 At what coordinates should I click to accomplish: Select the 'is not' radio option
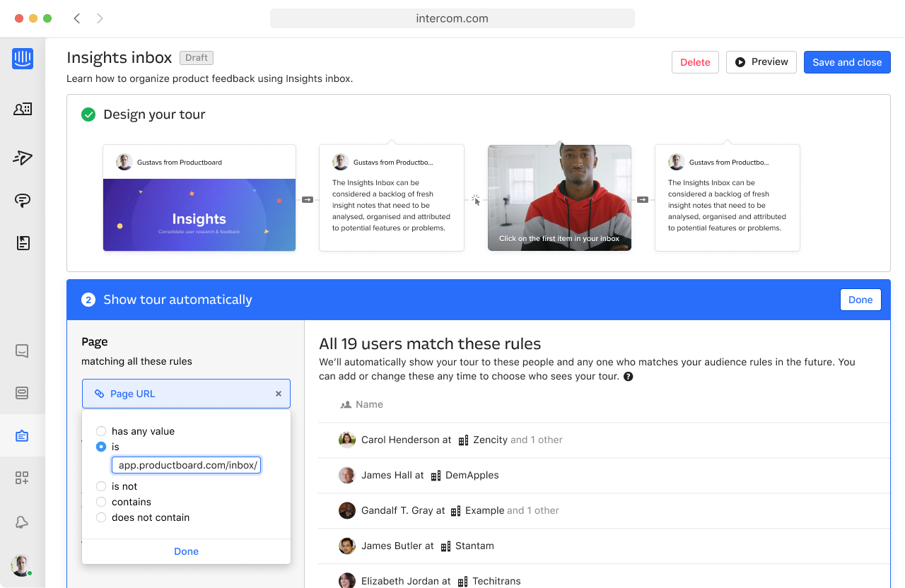point(101,486)
